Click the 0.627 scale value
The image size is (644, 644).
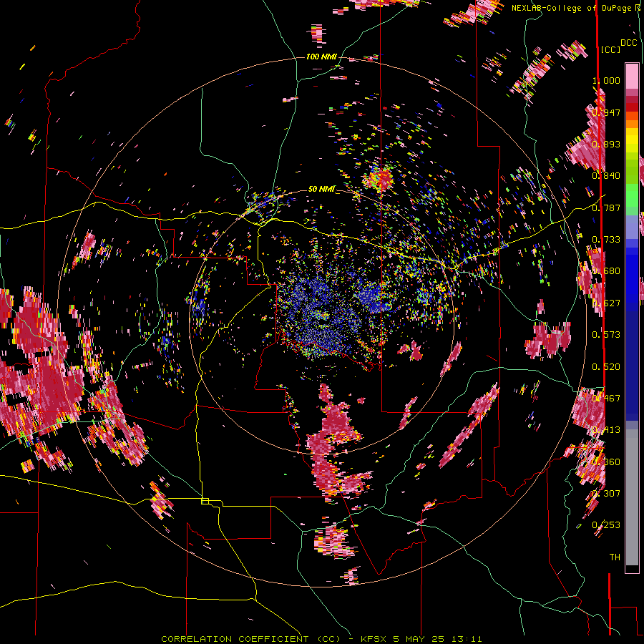coord(606,303)
